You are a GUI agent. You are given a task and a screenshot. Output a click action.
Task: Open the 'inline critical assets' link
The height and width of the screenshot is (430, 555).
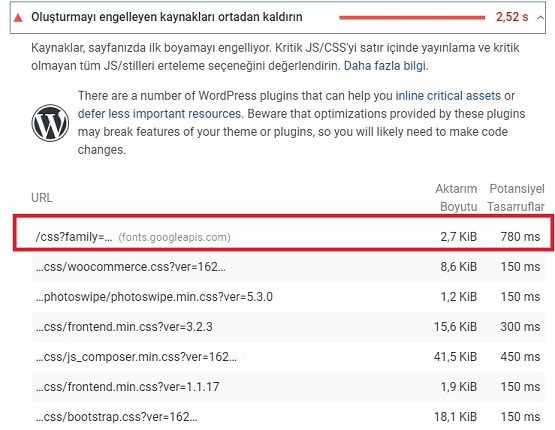448,96
